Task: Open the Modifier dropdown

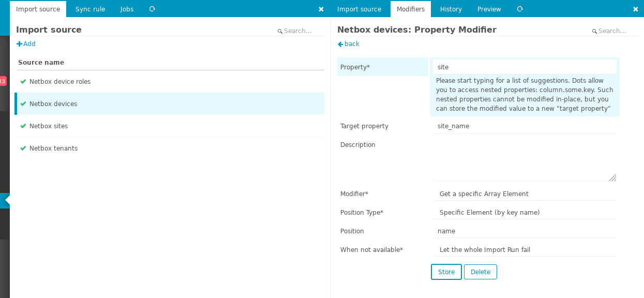Action: click(x=525, y=194)
